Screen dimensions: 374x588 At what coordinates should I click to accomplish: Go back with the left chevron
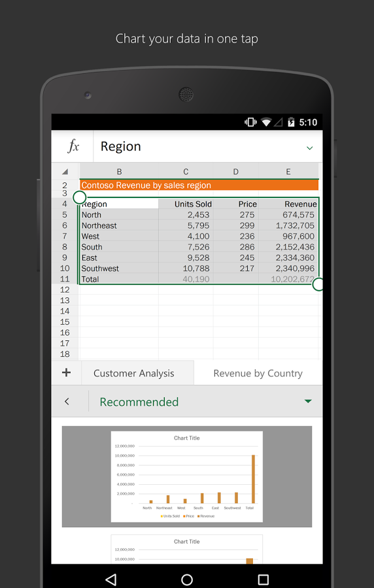pos(67,402)
